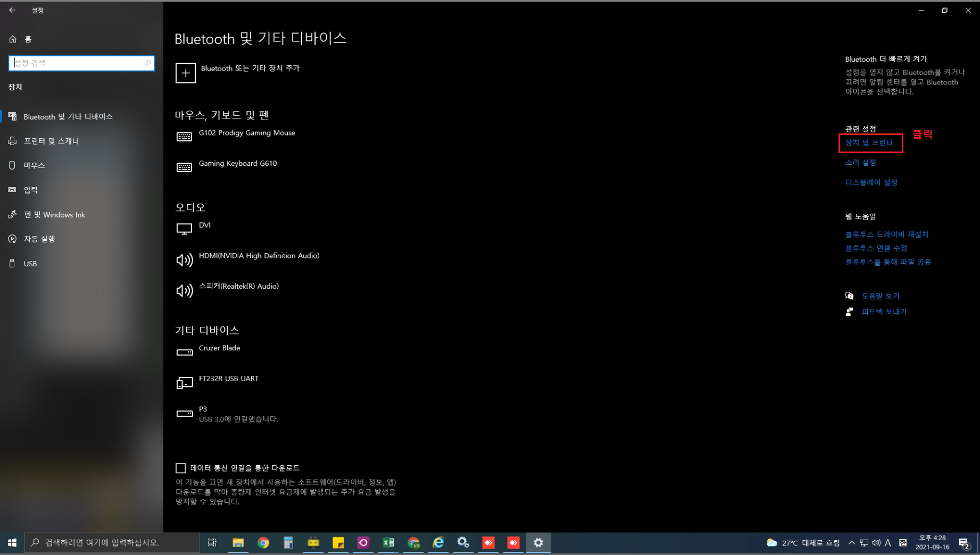980x555 pixels.
Task: Select Gaming Keyboard G610 device
Action: [238, 163]
